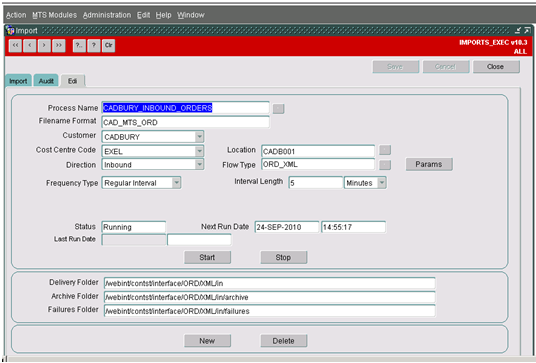The width and height of the screenshot is (536, 363).
Task: Click the Stop button
Action: 284,257
